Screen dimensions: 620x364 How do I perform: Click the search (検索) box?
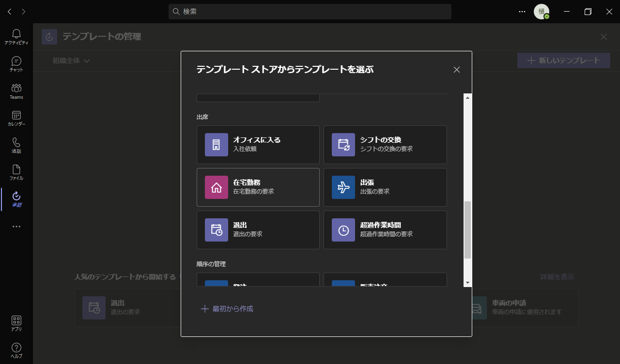click(x=310, y=12)
